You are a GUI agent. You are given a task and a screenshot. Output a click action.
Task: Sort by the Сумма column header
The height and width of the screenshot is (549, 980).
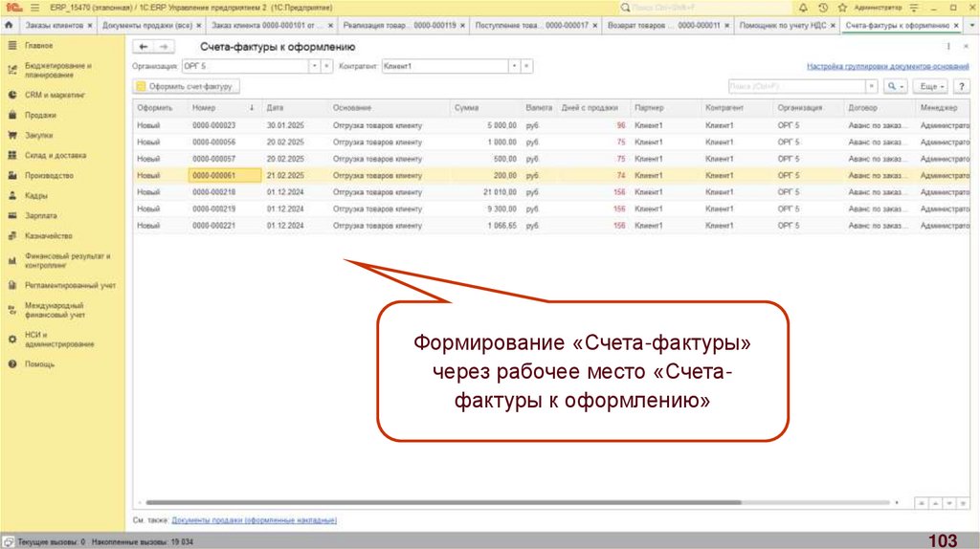pyautogui.click(x=485, y=108)
